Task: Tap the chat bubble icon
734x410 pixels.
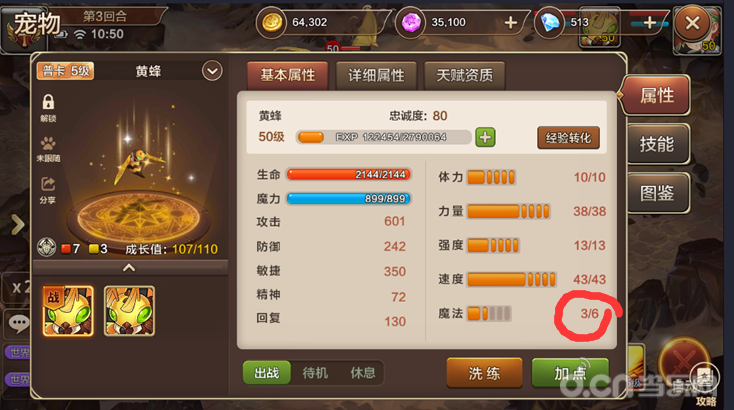Action: 19,323
